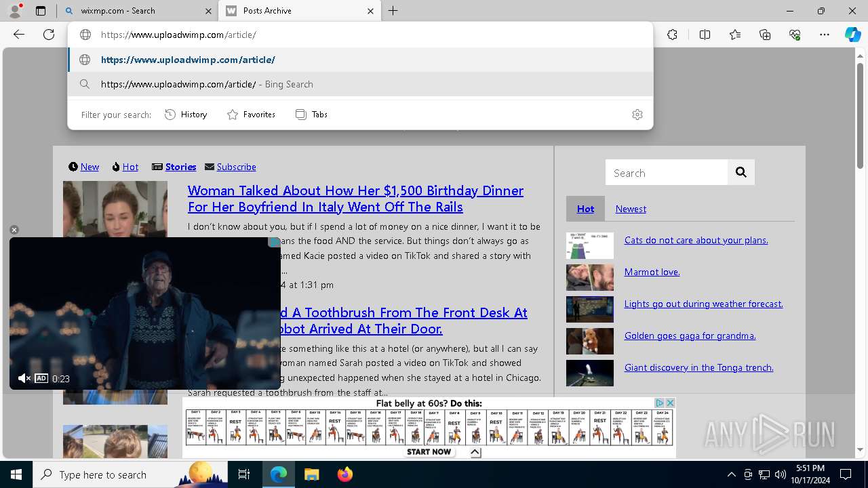Click the Marmot love thumbnail image
The image size is (868, 488).
pos(590,278)
